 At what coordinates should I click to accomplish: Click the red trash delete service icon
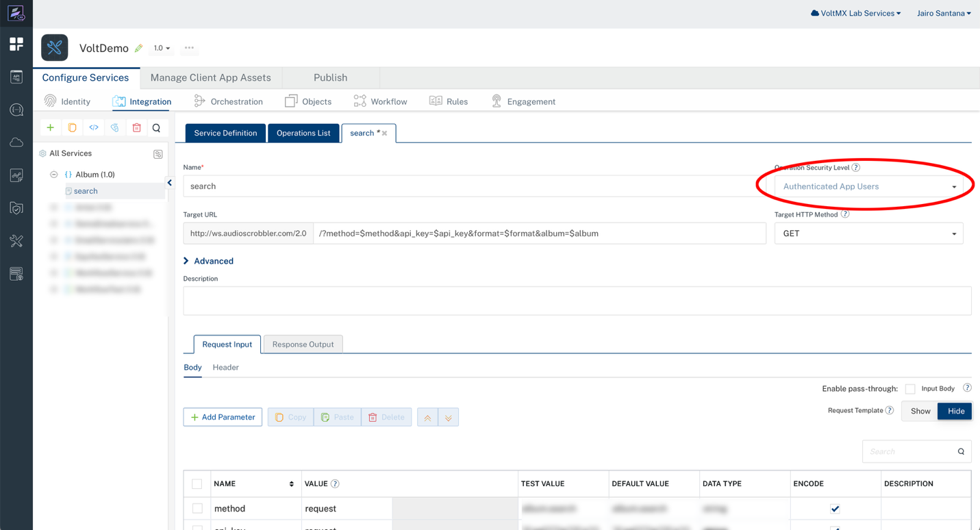136,128
